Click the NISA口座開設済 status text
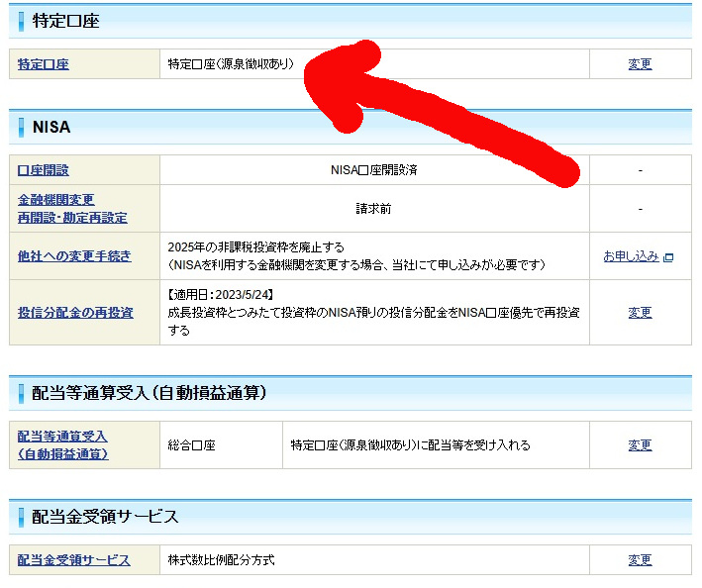Screen dimensions: 702x588 click(373, 170)
